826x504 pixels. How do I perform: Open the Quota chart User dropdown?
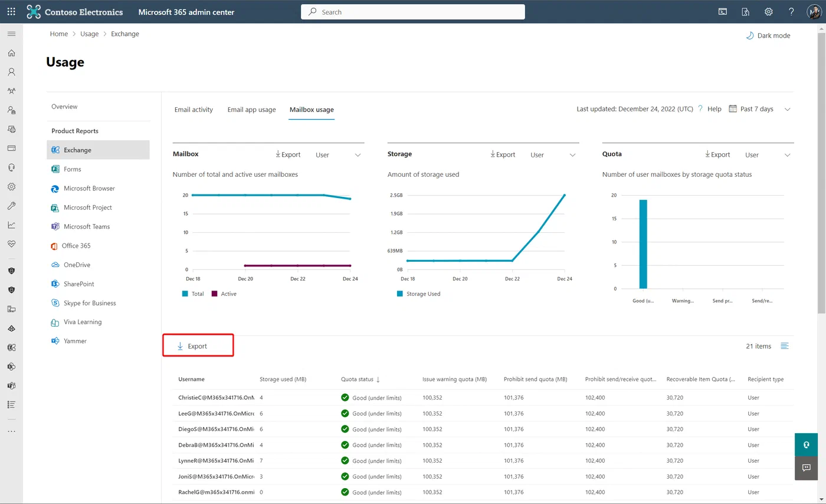[768, 155]
